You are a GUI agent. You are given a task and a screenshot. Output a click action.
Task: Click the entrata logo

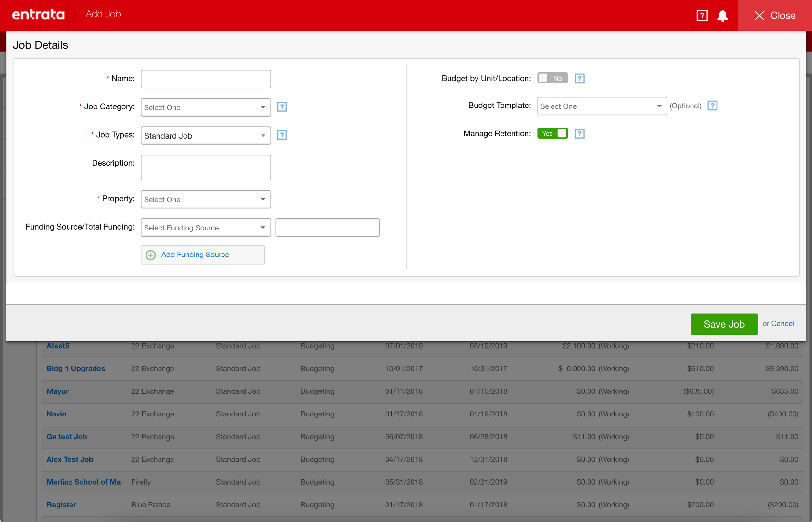[38, 15]
